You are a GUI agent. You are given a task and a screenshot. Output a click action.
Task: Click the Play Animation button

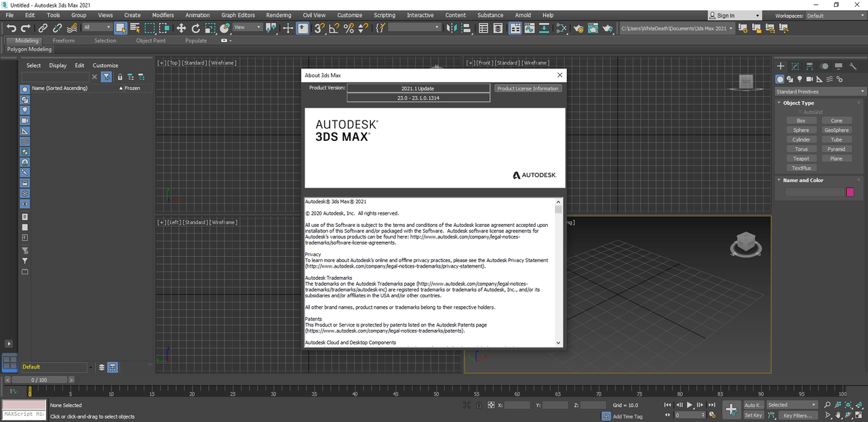pos(690,404)
